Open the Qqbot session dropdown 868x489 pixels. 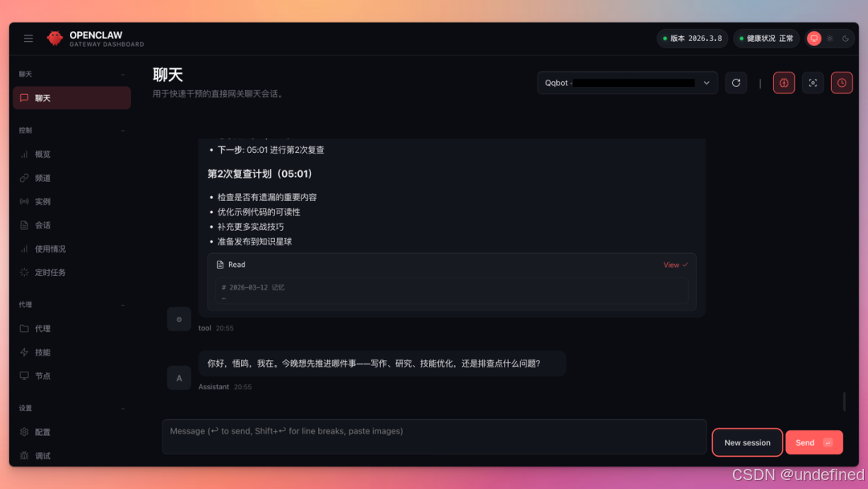[627, 83]
